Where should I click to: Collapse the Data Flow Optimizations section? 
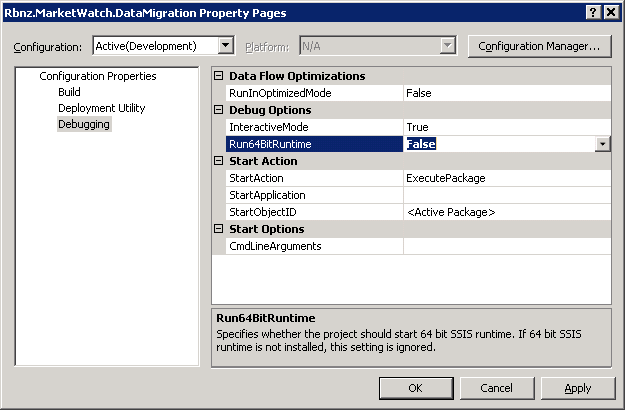click(x=218, y=75)
